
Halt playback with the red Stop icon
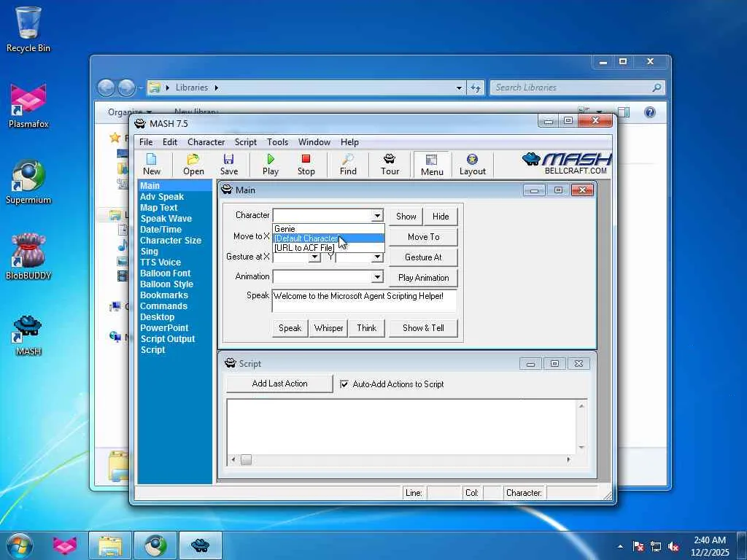(x=306, y=164)
